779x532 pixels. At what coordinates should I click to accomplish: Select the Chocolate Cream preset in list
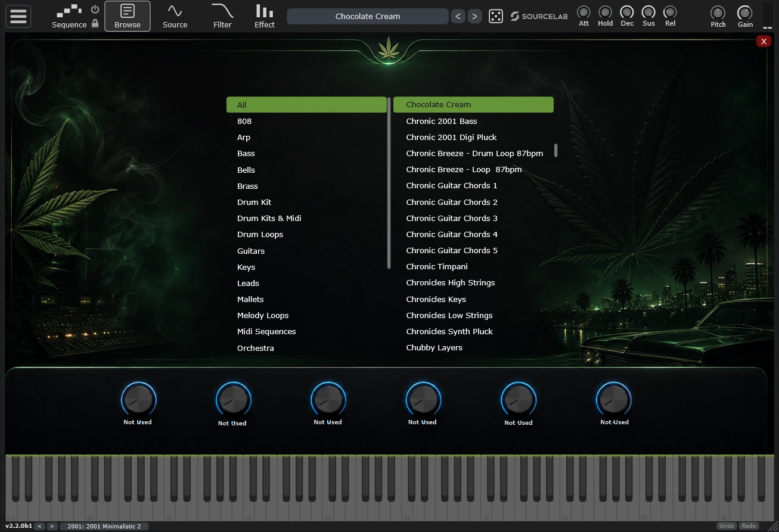pos(473,104)
